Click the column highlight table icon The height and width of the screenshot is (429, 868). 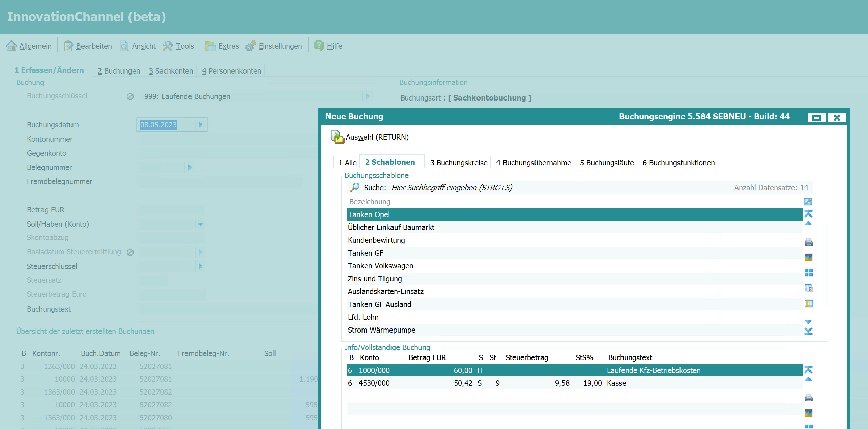[808, 304]
